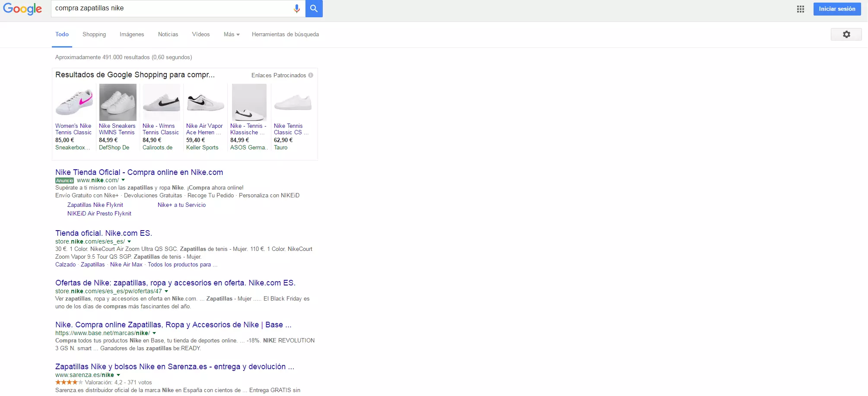Expand store.nike.com/es/es_es/ URL arrow
This screenshot has height=396, width=868.
[x=129, y=242]
